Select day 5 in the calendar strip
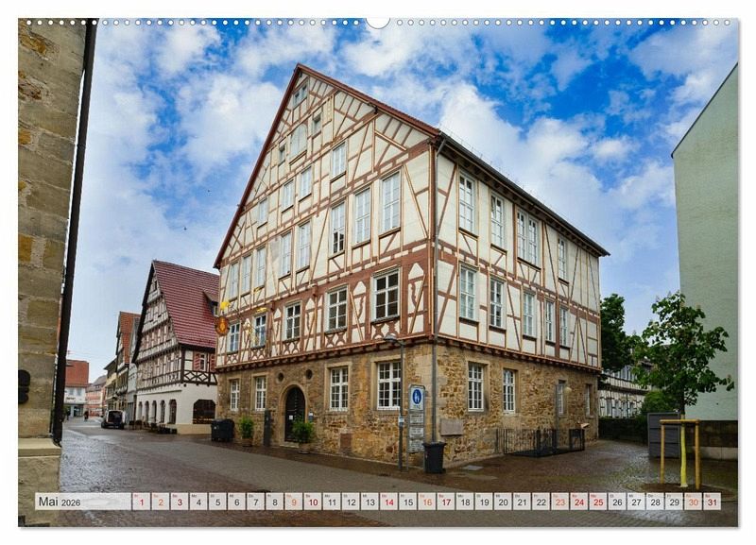The width and height of the screenshot is (756, 545). pyautogui.click(x=217, y=502)
